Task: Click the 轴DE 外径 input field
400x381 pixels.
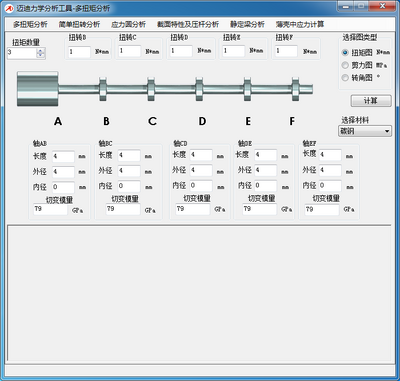Action: tap(266, 170)
